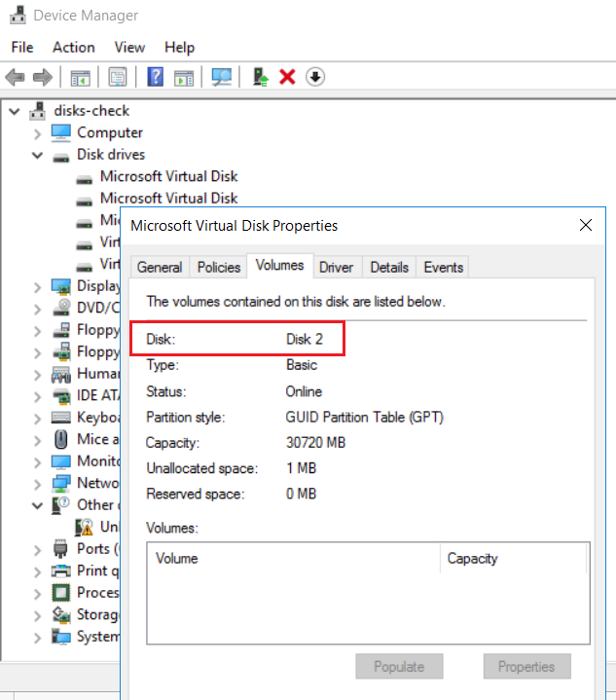616x700 pixels.
Task: Click the Other devices question mark icon
Action: pyautogui.click(x=60, y=505)
